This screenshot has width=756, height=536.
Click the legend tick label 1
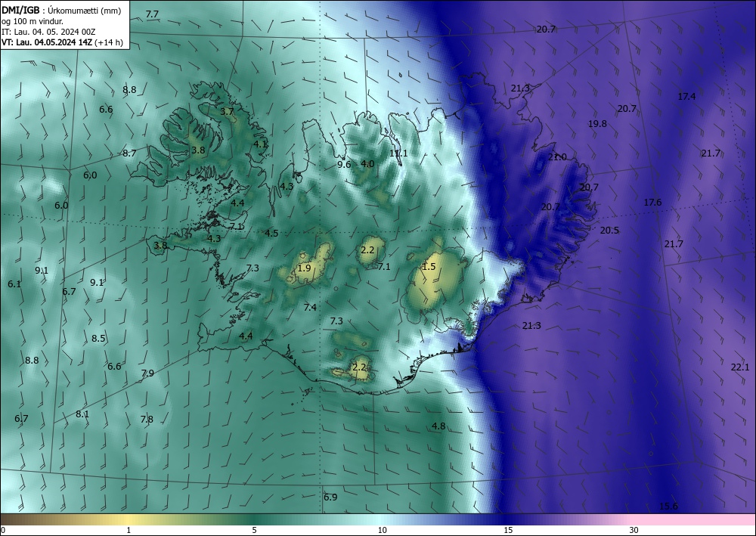point(129,531)
